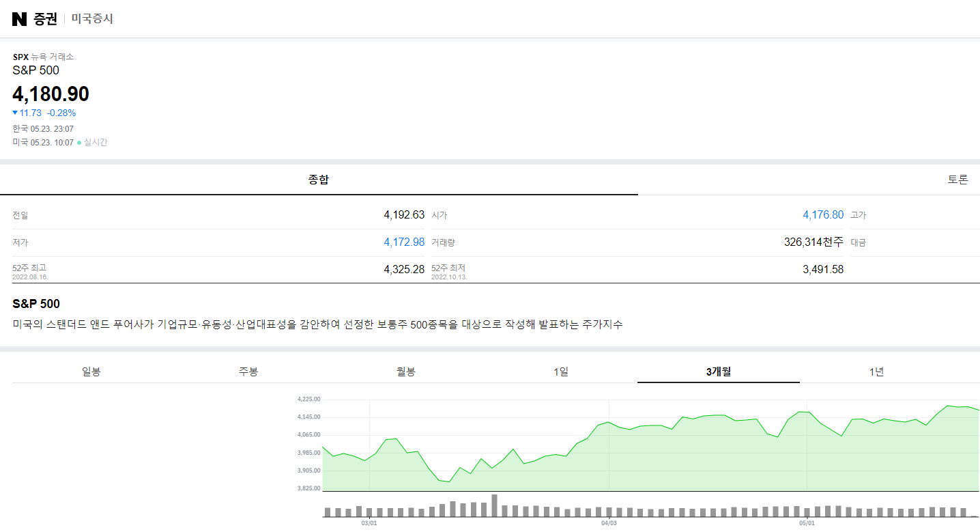980x532 pixels.
Task: Click the 2022.10.13. date text
Action: point(449,277)
